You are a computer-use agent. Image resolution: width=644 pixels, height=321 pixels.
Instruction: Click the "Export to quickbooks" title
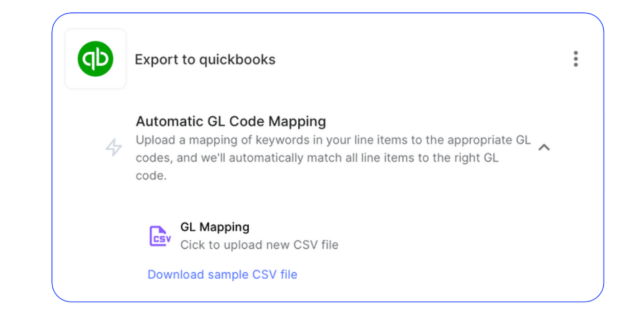click(205, 60)
